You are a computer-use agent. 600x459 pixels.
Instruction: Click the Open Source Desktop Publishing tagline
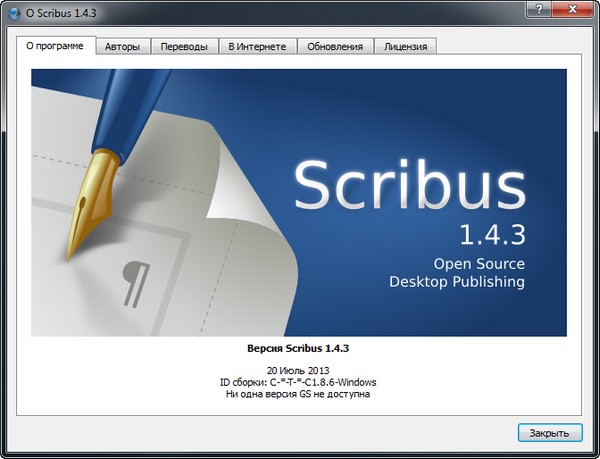pyautogui.click(x=457, y=272)
